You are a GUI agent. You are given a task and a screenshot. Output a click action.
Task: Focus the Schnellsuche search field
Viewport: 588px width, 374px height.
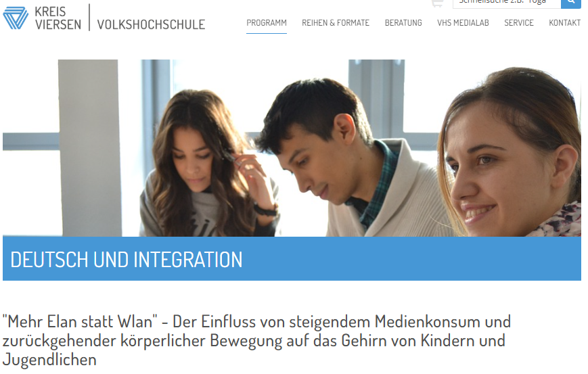[507, 3]
